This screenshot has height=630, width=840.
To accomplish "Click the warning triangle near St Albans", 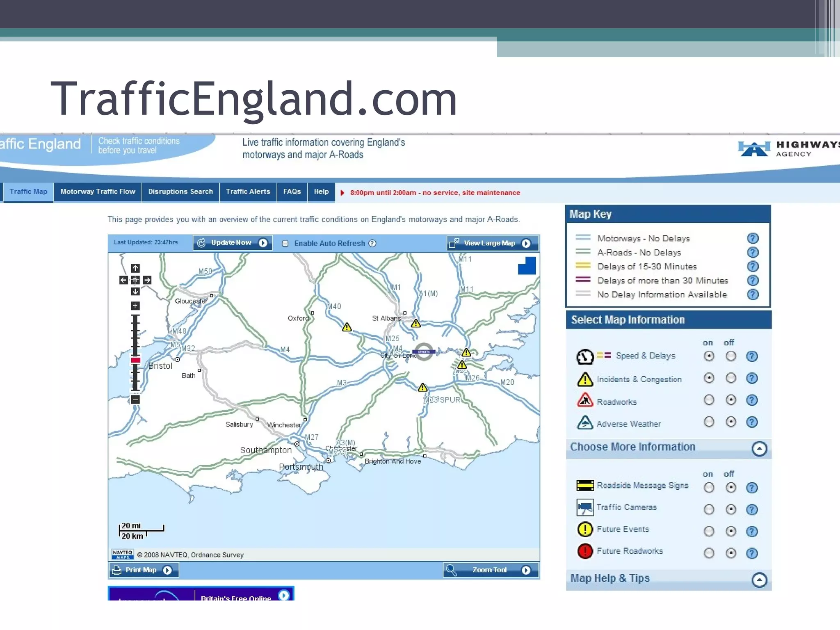I will pos(416,324).
